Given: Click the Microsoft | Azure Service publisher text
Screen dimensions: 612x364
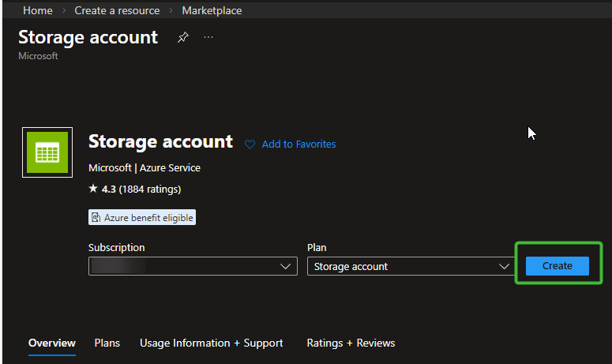Looking at the screenshot, I should click(145, 168).
